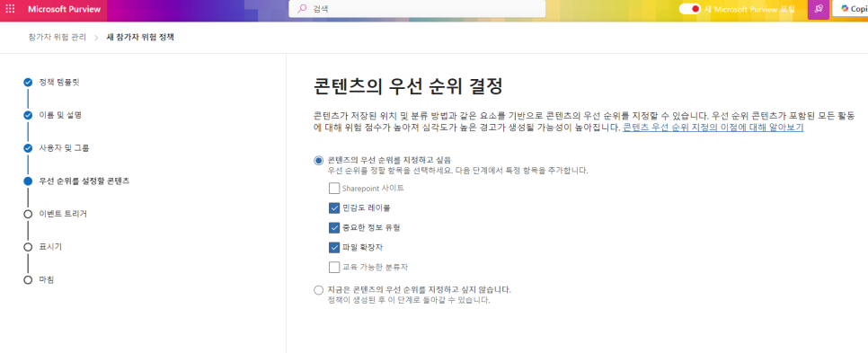The width and height of the screenshot is (868, 353).
Task: Select the 우선 순위를 설정할 콘텐츠 step
Action: [84, 181]
